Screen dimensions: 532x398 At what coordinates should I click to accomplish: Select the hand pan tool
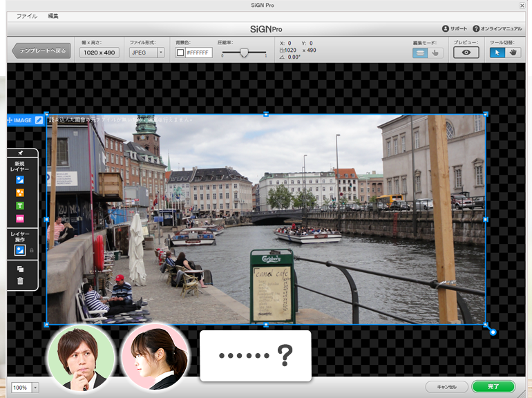513,53
